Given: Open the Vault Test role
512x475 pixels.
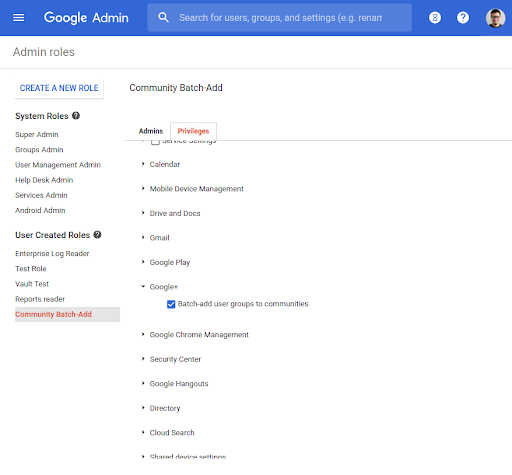Looking at the screenshot, I should coord(32,284).
